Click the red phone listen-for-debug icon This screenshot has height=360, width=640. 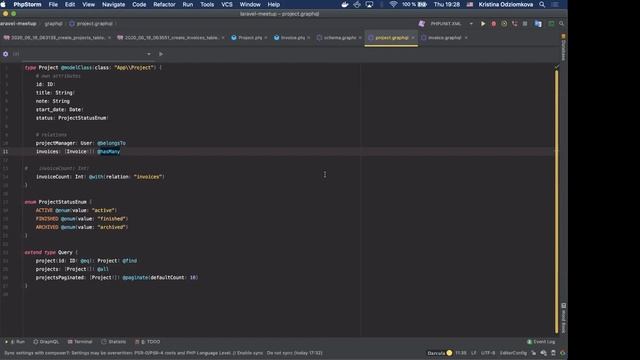pyautogui.click(x=514, y=24)
